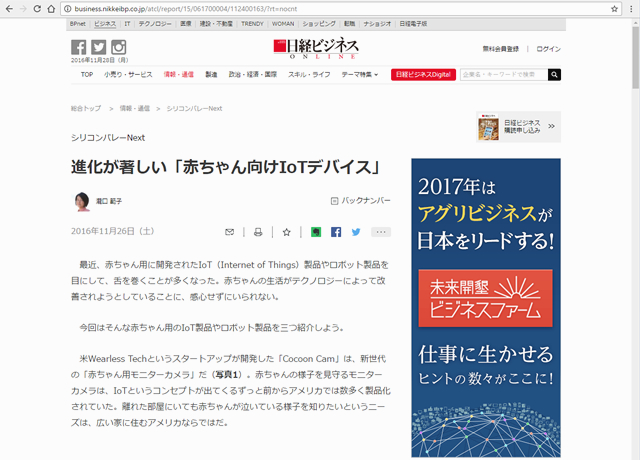The image size is (640, 460).
Task: Print the article using printer icon
Action: pyautogui.click(x=258, y=231)
